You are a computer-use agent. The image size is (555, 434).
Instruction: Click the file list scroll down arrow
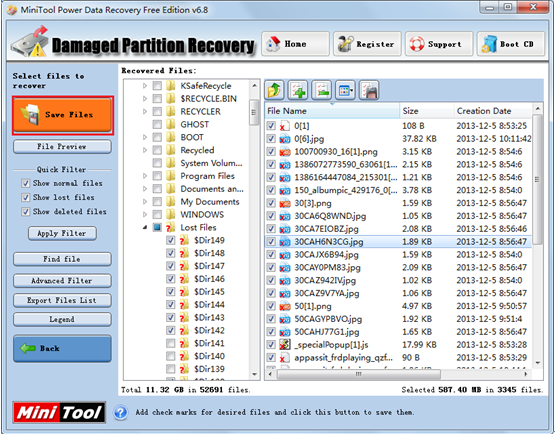point(538,362)
